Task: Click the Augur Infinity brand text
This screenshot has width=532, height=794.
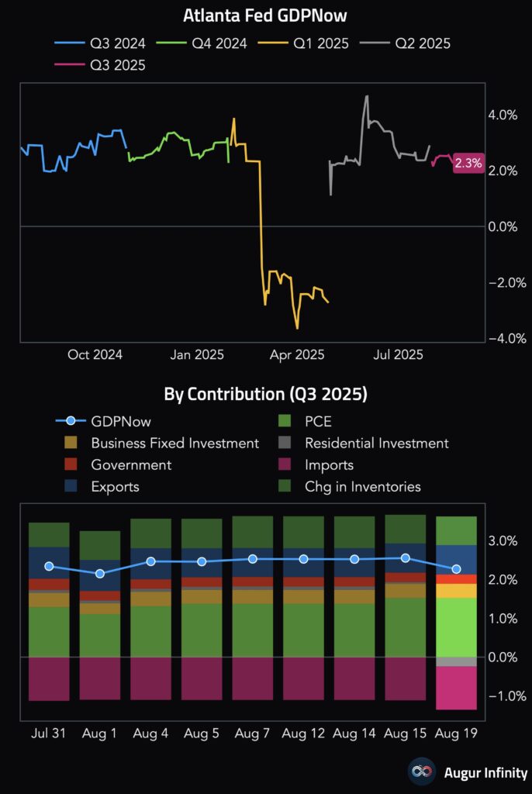Action: pyautogui.click(x=486, y=773)
